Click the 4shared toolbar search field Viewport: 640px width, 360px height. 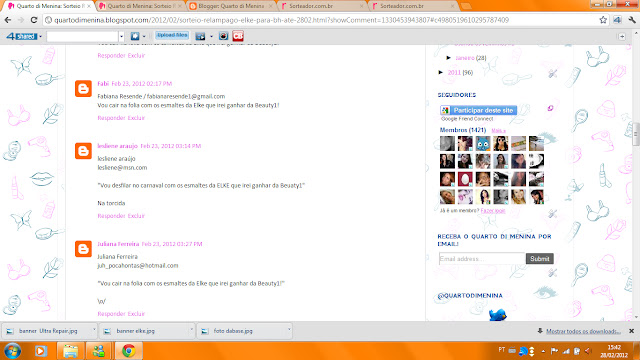83,36
